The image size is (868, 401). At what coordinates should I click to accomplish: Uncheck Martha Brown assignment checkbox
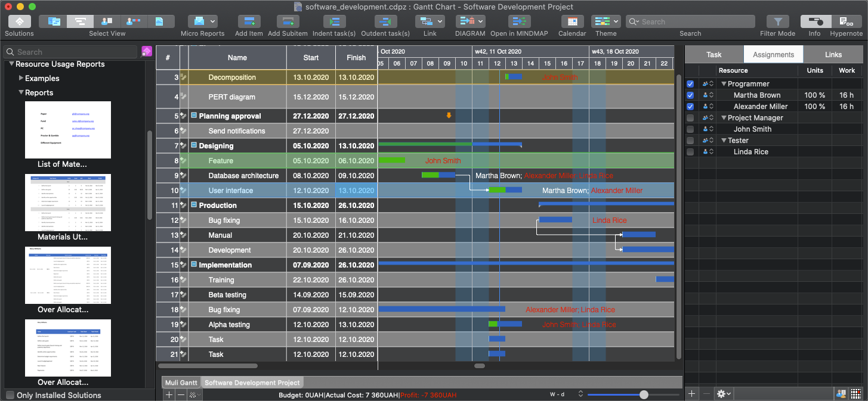[x=690, y=95]
